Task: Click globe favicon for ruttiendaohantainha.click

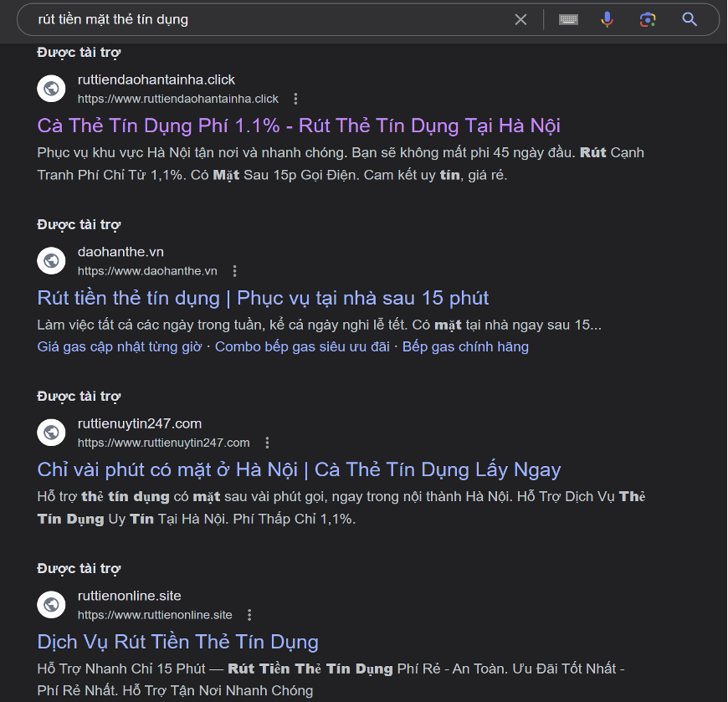Action: click(51, 89)
